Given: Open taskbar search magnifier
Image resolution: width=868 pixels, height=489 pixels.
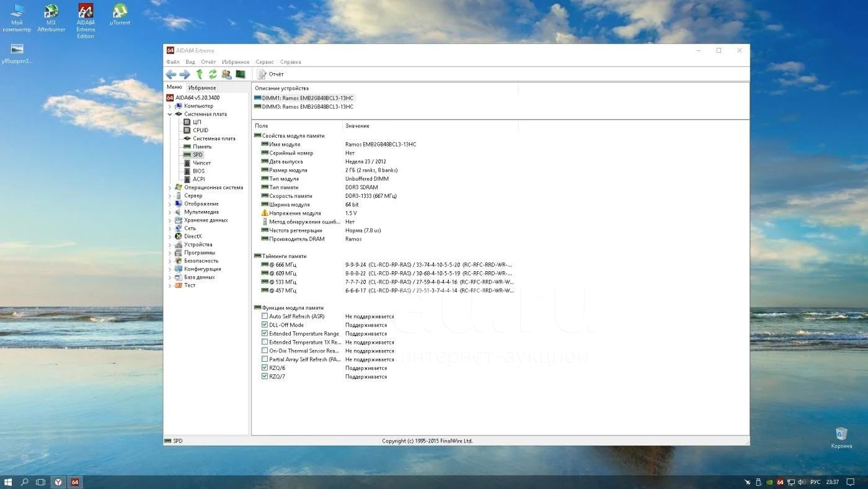Looking at the screenshot, I should click(25, 482).
